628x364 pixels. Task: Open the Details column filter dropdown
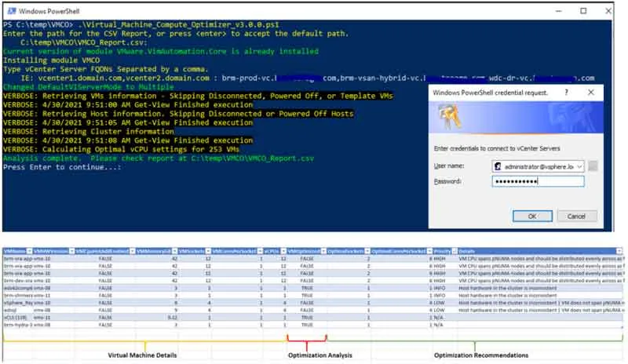619,251
